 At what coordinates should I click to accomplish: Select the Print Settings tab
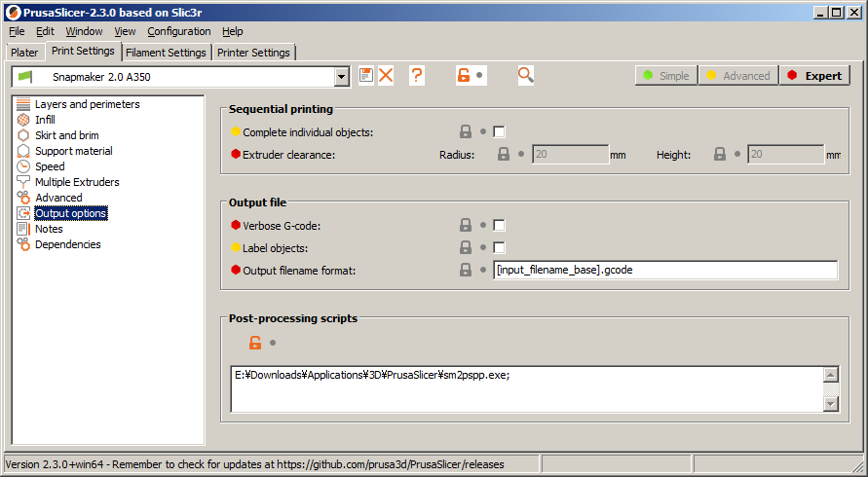(x=83, y=51)
